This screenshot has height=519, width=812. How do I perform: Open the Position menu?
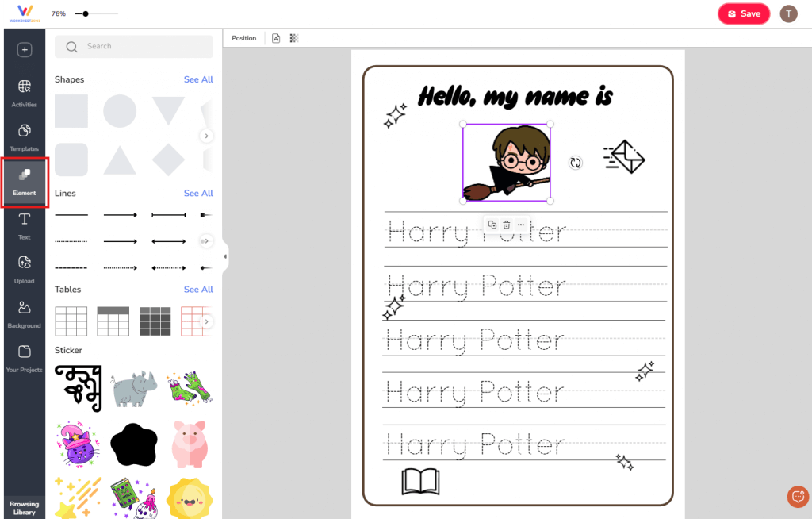tap(244, 38)
